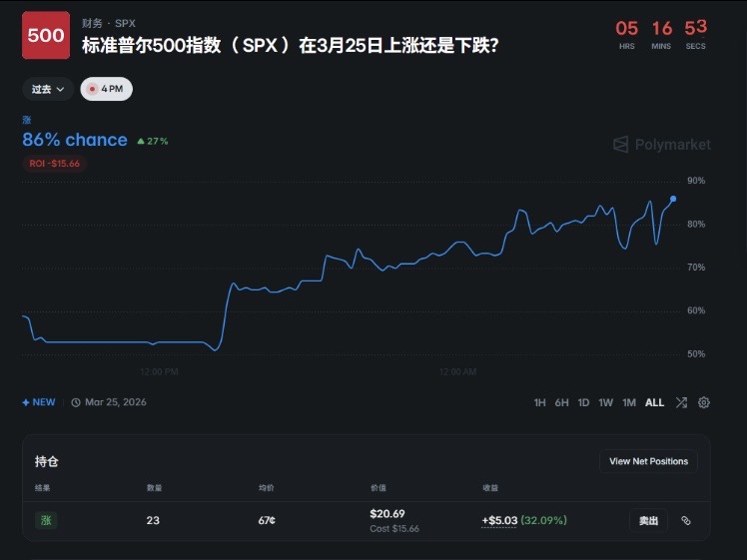Switch chart range to 1W
Image resolution: width=747 pixels, height=560 pixels.
(605, 402)
